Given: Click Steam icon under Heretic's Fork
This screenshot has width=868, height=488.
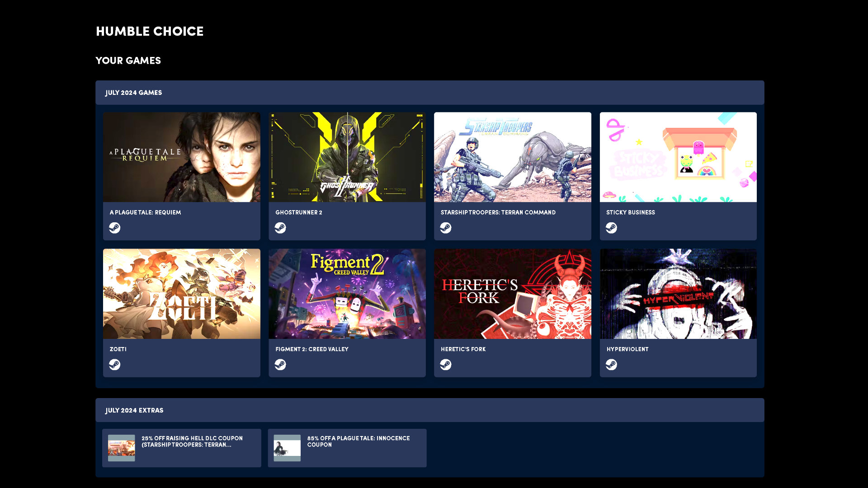Looking at the screenshot, I should [x=446, y=364].
